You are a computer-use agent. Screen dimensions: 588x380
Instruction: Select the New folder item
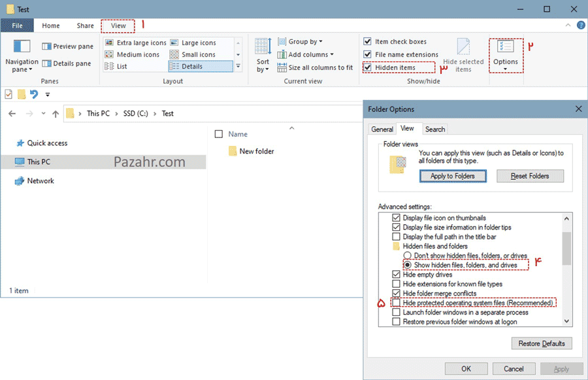click(252, 151)
